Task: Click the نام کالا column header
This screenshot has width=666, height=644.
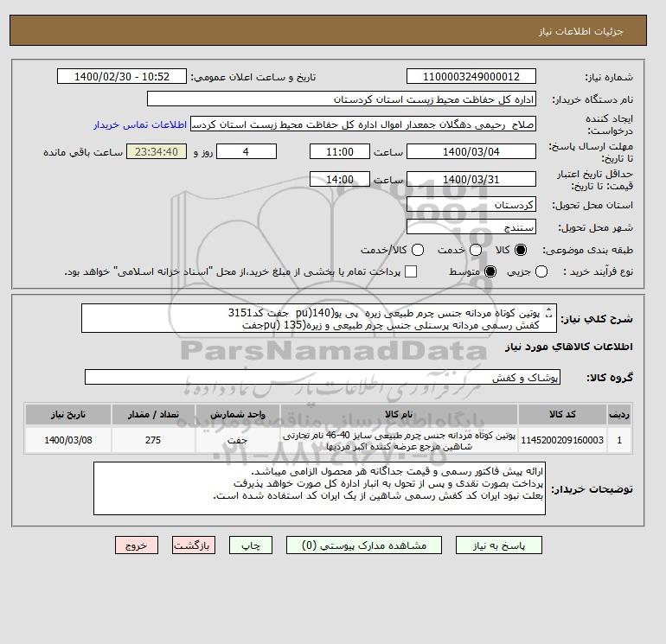Action: (x=399, y=414)
